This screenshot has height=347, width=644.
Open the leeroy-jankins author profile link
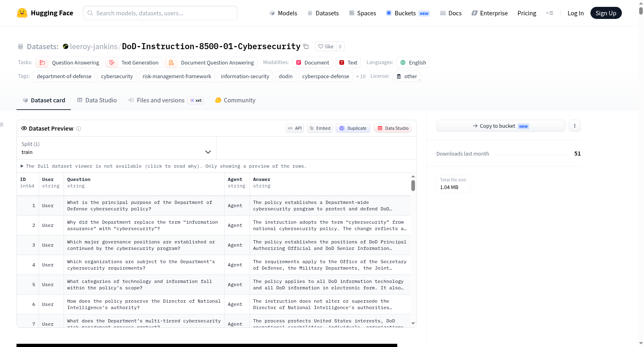(x=94, y=46)
